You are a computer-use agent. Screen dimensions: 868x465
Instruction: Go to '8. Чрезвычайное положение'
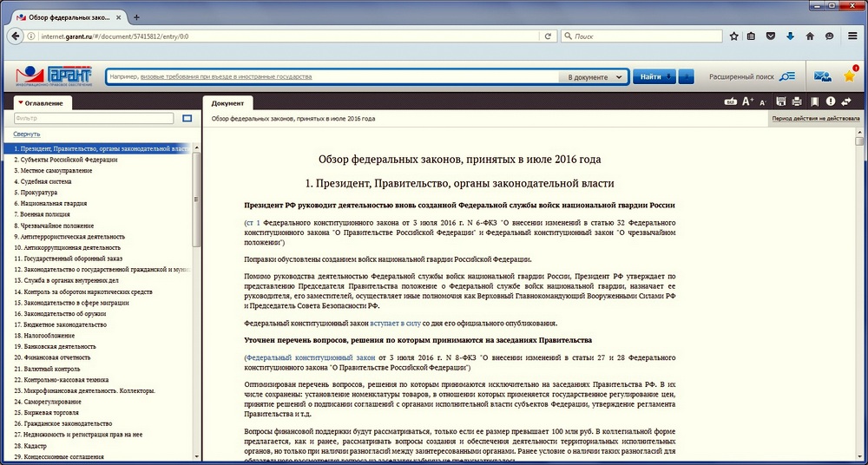click(54, 226)
